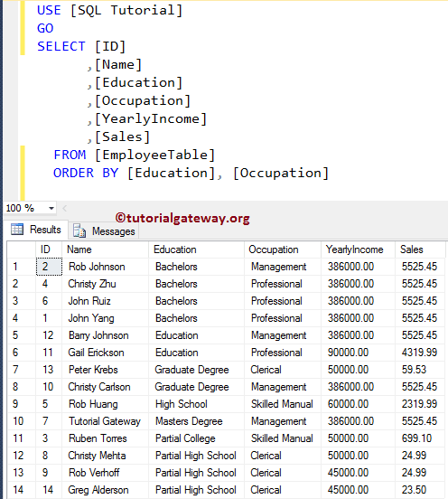Click the Christy Mehta name cell
The height and width of the screenshot is (499, 448).
pyautogui.click(x=106, y=456)
